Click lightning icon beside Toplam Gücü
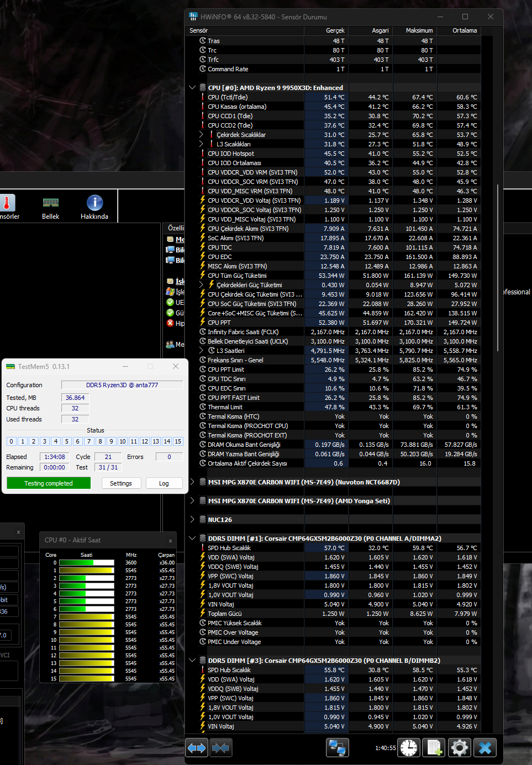 pos(203,614)
